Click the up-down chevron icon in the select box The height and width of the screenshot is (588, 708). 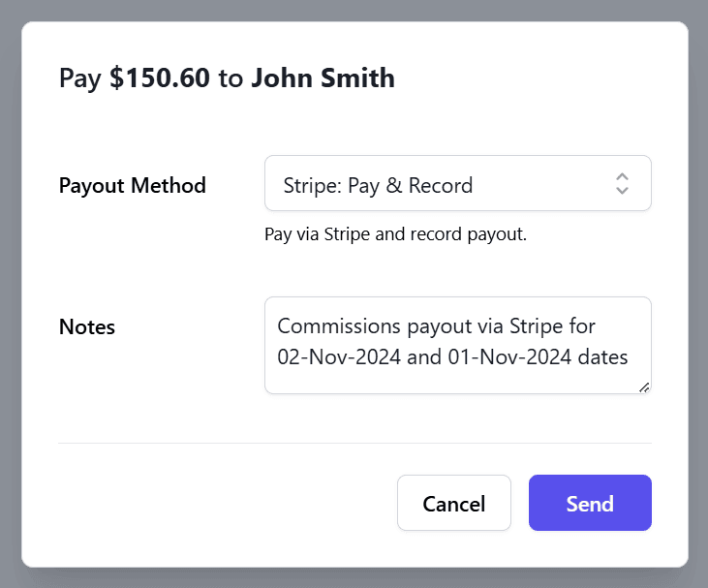pos(622,184)
